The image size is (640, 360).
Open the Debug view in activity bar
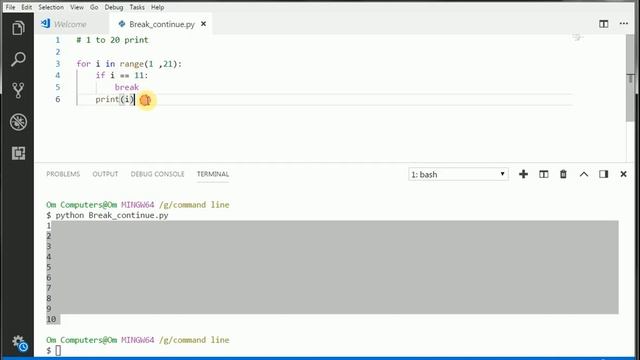(x=18, y=122)
